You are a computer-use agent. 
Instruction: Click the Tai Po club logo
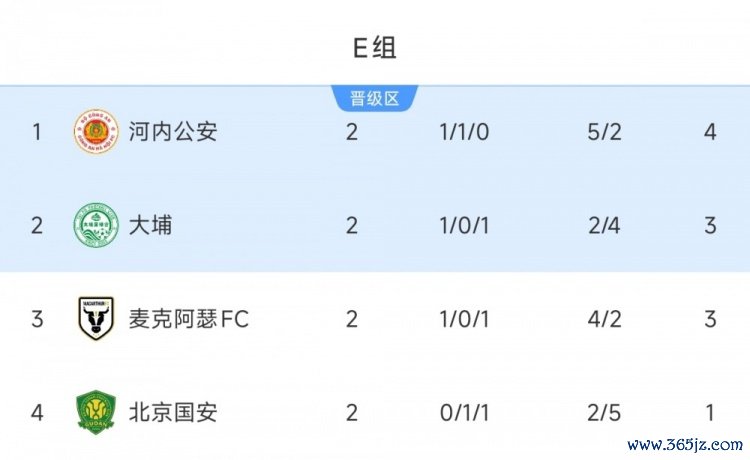tap(96, 225)
